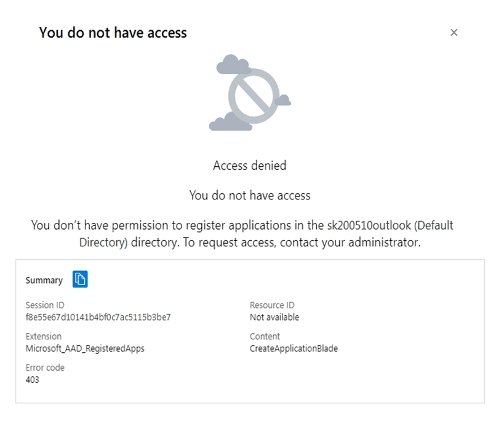The width and height of the screenshot is (504, 426).
Task: Click the Content field label
Action: [x=265, y=337]
